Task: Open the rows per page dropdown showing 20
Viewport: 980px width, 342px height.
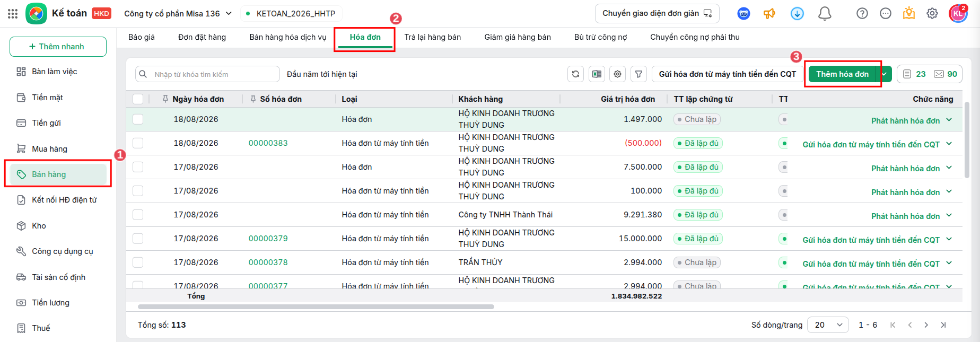Action: 828,325
